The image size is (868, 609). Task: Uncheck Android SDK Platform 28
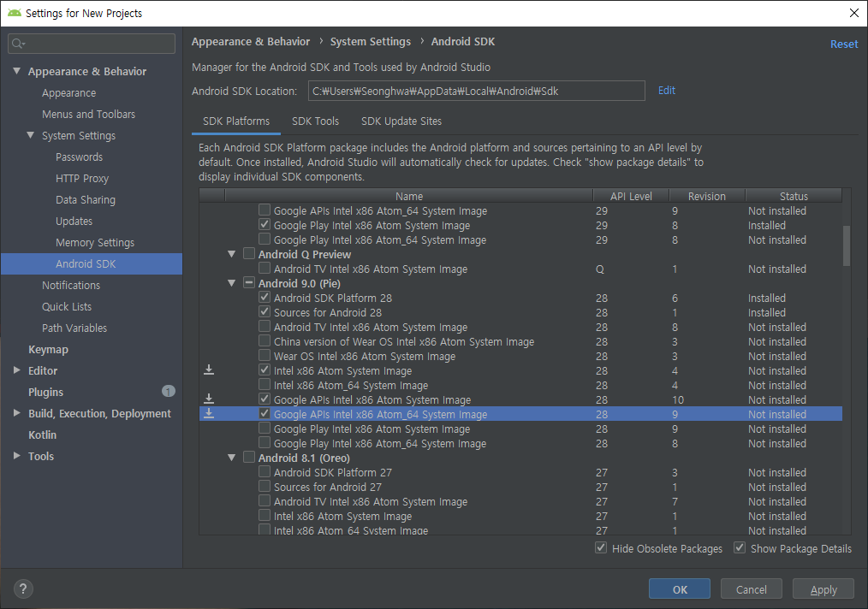tap(265, 297)
